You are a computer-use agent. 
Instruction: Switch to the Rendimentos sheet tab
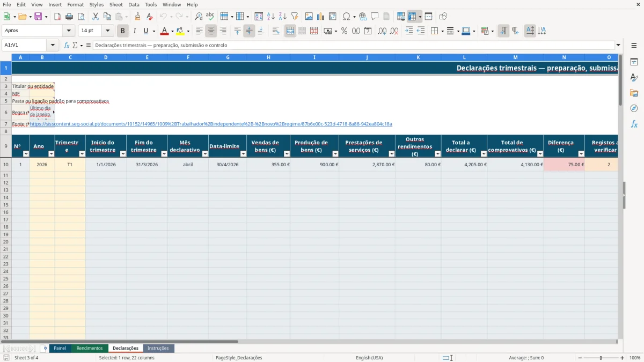click(90, 348)
